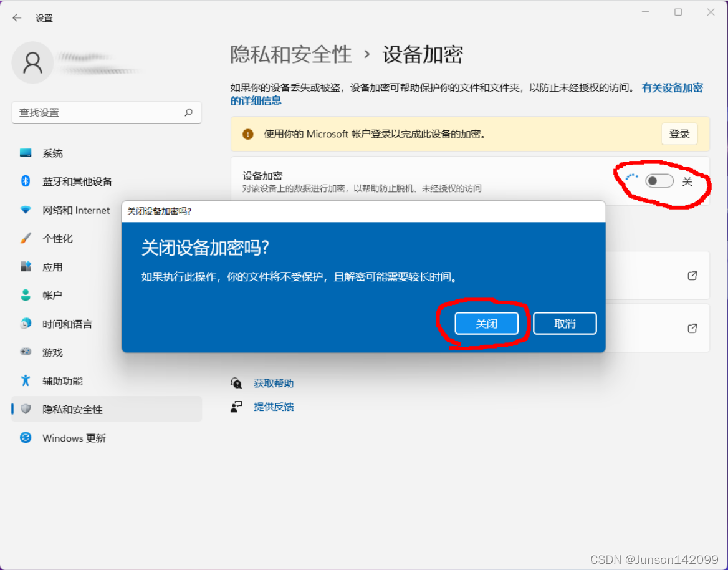Click the back arrow in the title bar
Viewport: 728px width, 570px height.
(x=17, y=17)
